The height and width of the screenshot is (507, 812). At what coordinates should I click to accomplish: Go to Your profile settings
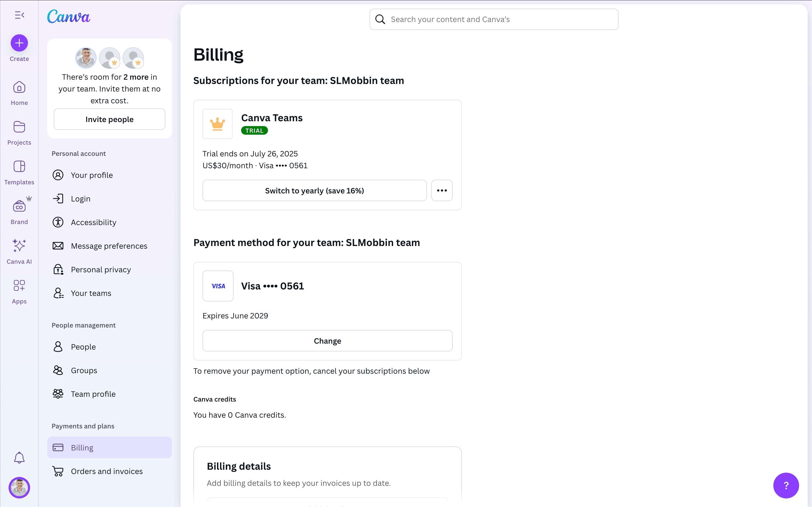coord(92,175)
